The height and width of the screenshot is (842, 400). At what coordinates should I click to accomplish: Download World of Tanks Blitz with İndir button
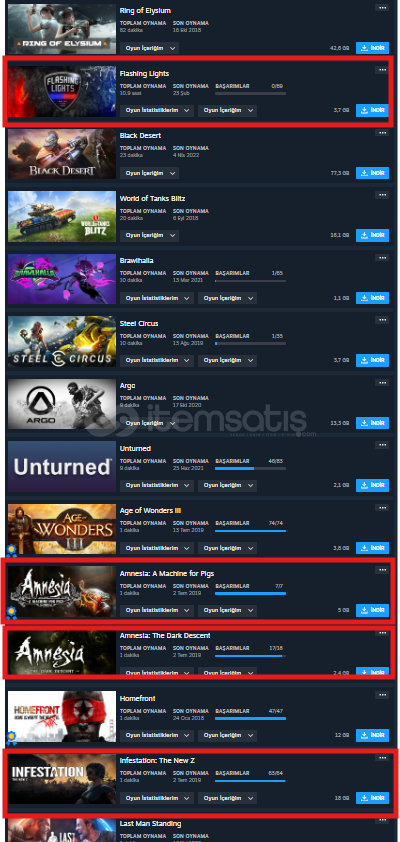(372, 235)
